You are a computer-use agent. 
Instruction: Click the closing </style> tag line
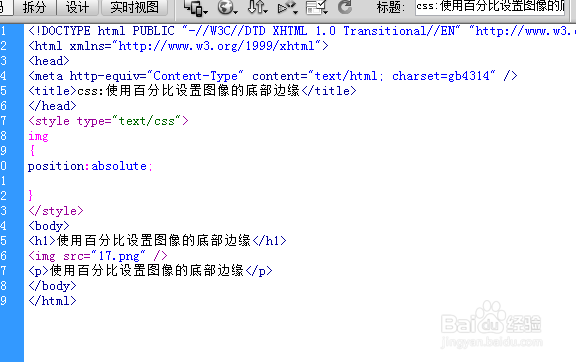point(56,211)
